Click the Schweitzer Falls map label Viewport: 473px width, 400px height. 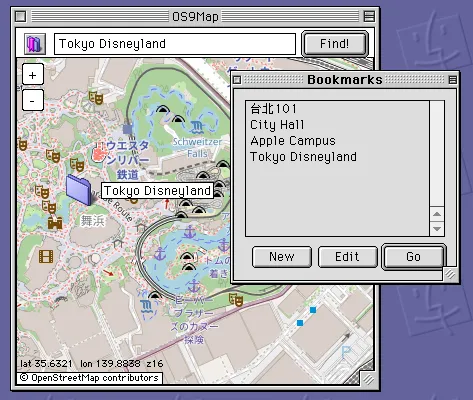tap(197, 147)
